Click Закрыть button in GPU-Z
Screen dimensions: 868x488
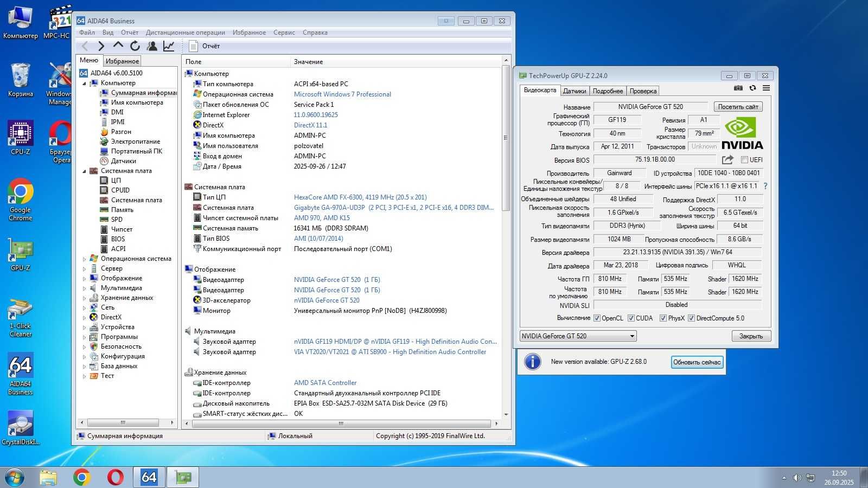751,336
